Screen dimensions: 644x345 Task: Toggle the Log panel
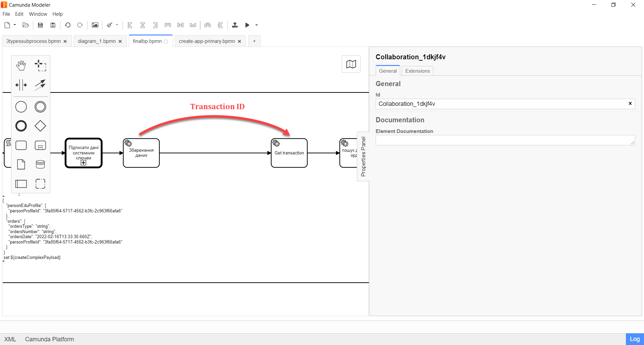[635, 339]
